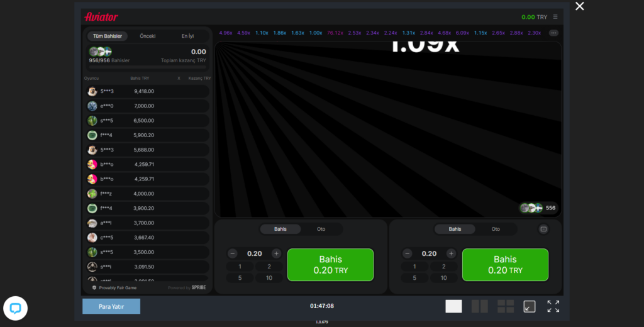Click the 76.12x multiplier in history bar

point(335,33)
